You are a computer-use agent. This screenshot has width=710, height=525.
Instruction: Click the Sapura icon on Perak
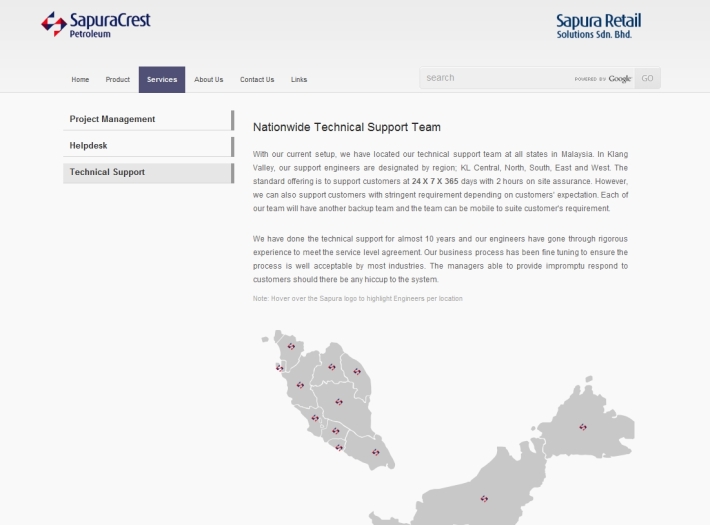pyautogui.click(x=299, y=384)
